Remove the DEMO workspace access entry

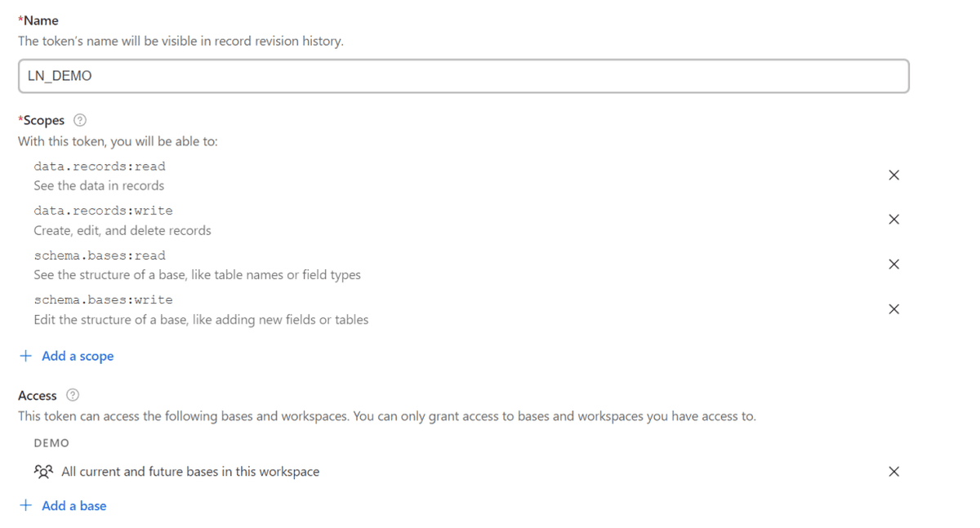(893, 472)
